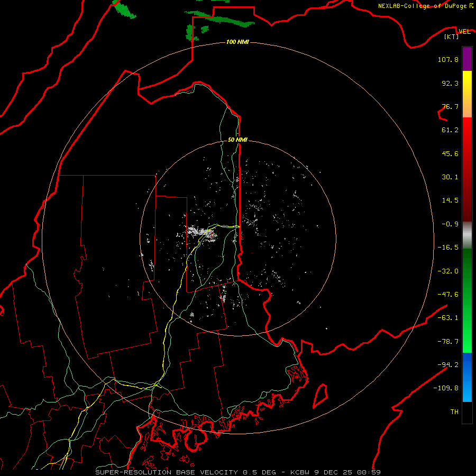Click the -109.8 velocity scale value
The width and height of the screenshot is (476, 476).
point(446,388)
